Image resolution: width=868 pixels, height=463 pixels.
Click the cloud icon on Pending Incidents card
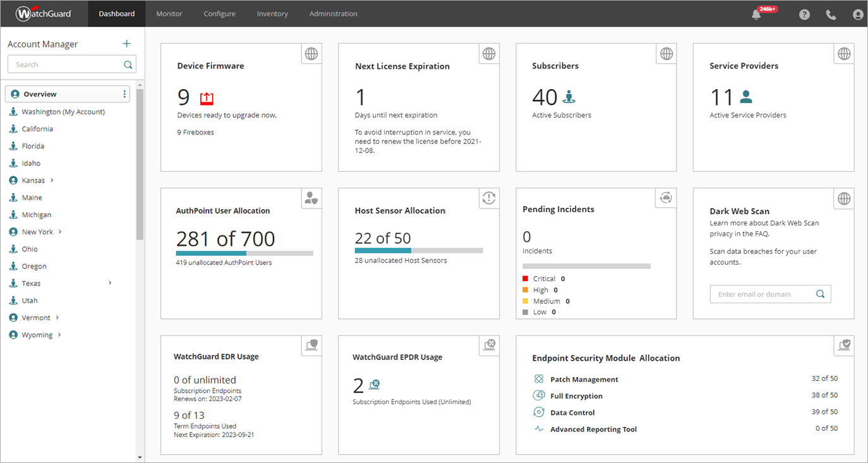coord(666,198)
